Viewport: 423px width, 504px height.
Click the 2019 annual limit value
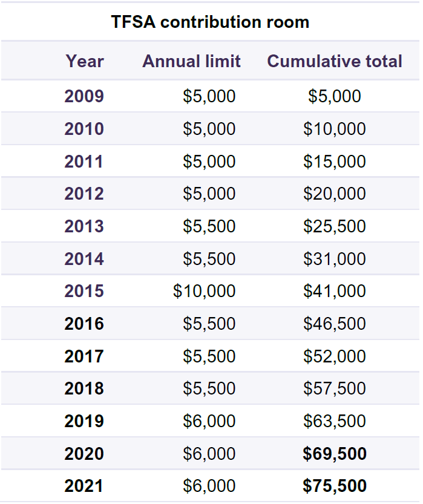(x=209, y=421)
